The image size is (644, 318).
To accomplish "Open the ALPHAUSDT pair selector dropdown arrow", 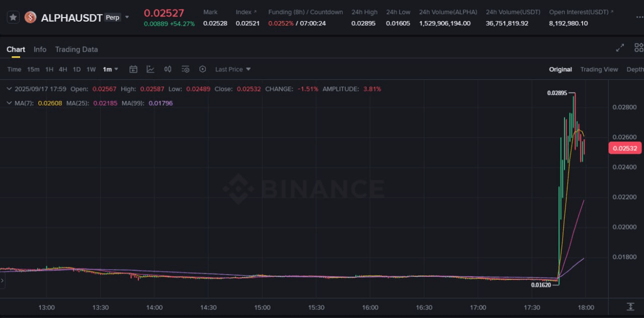I will (x=127, y=17).
